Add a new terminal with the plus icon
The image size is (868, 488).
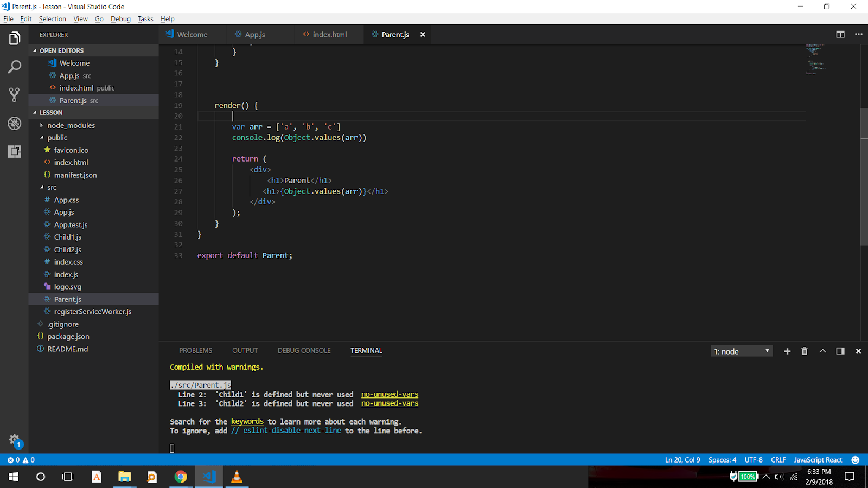pyautogui.click(x=787, y=351)
